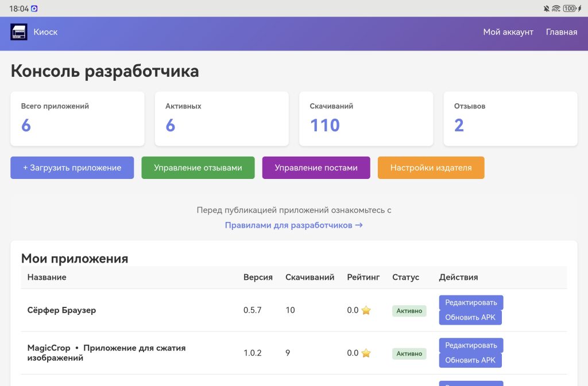Open Мой аккаунт in the header
The height and width of the screenshot is (386, 588).
(508, 32)
